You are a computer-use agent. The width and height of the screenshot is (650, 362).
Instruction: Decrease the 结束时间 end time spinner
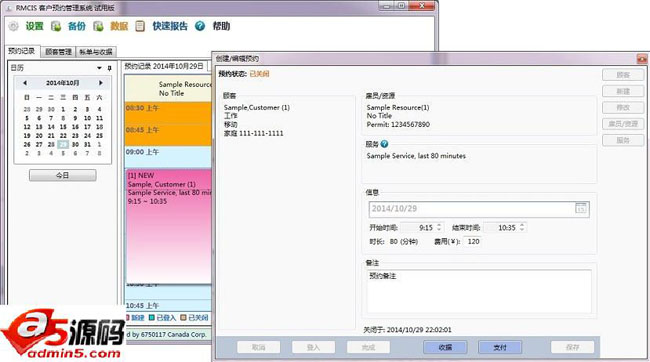pos(522,230)
